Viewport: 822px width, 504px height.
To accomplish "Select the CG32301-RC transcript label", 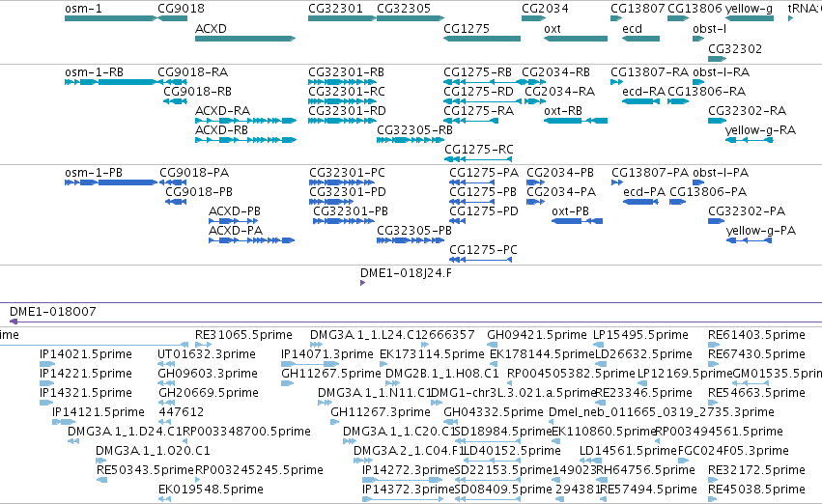I will click(x=347, y=92).
